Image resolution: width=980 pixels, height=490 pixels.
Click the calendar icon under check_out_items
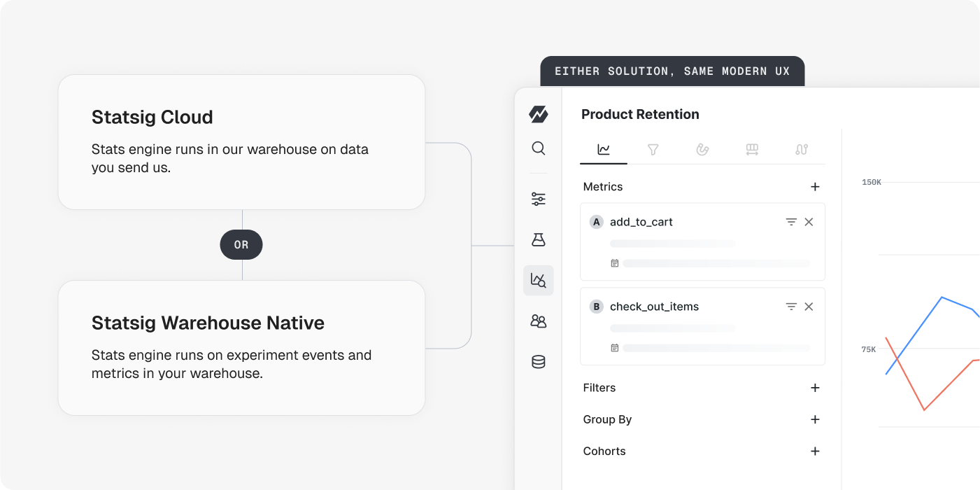coord(615,348)
